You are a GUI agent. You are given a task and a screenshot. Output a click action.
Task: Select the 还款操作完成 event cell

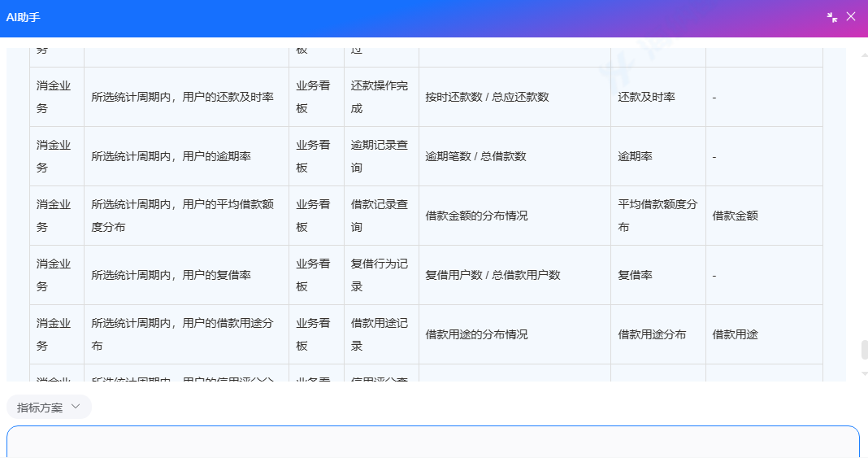(x=380, y=97)
